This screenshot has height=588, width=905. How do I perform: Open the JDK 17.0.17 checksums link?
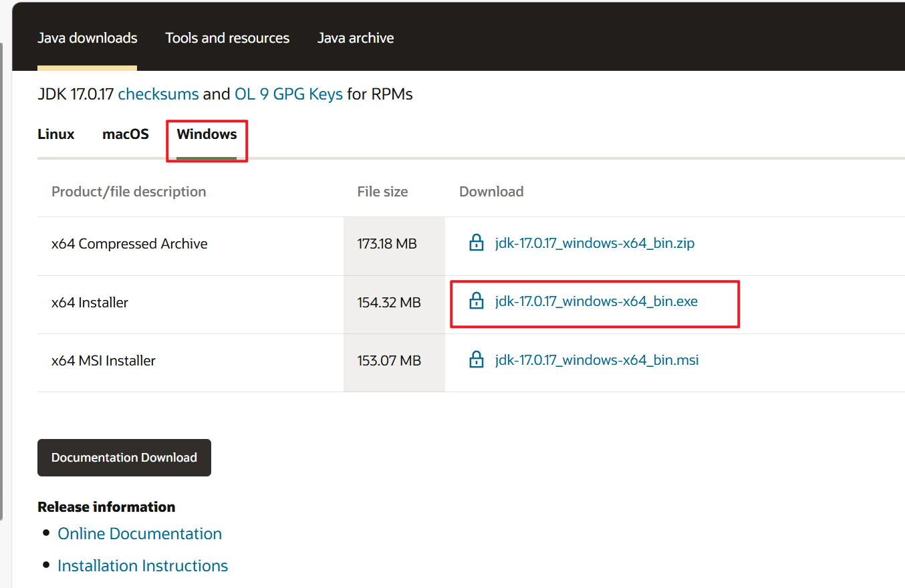pos(158,94)
